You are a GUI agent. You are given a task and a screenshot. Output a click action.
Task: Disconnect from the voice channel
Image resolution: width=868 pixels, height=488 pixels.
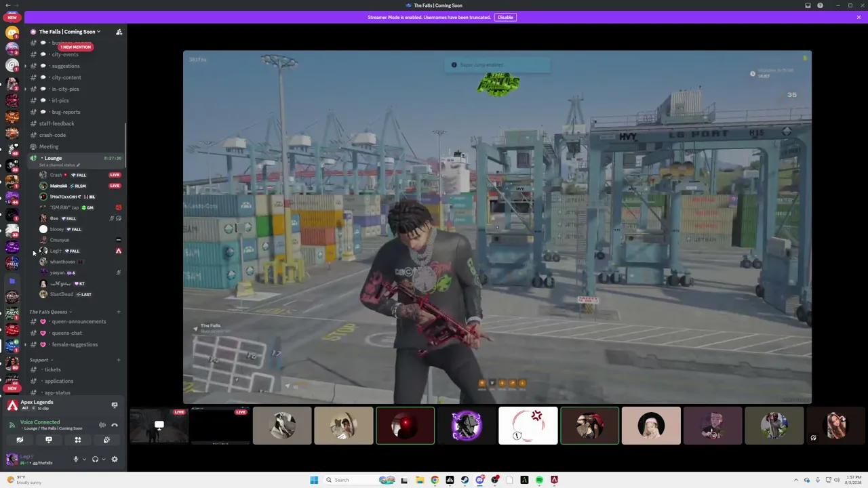click(115, 425)
